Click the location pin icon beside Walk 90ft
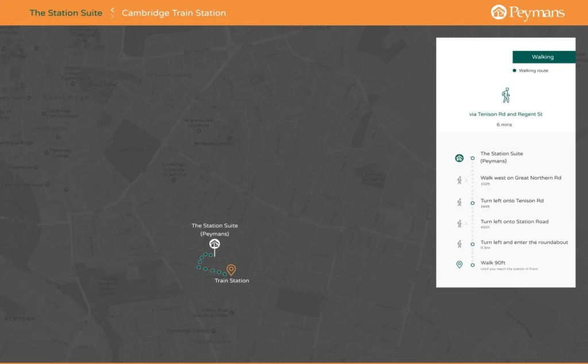The image size is (588, 364). click(459, 265)
